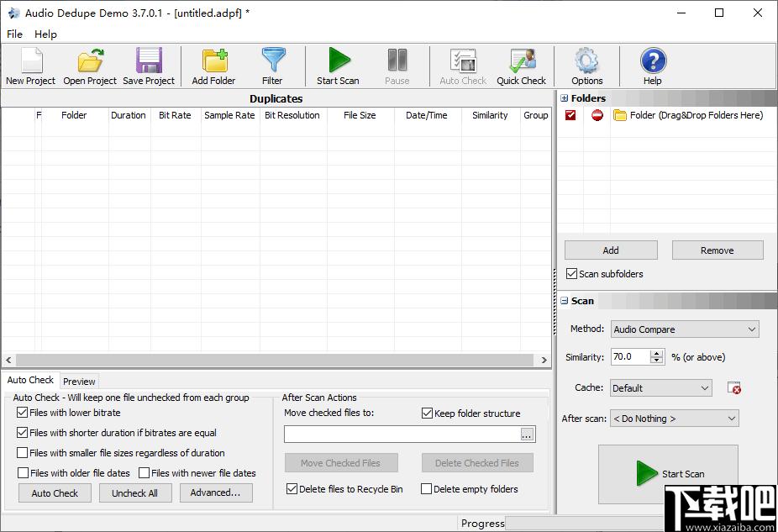Screen dimensions: 778x532
Task: Click the Save Project floppy icon
Action: click(x=149, y=61)
